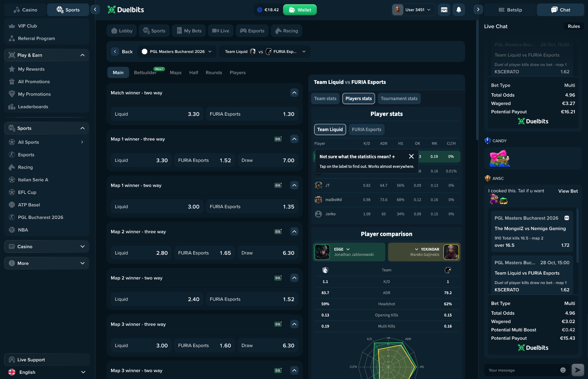The image size is (588, 379).
Task: Expand the Casino sidebar section
Action: click(47, 246)
